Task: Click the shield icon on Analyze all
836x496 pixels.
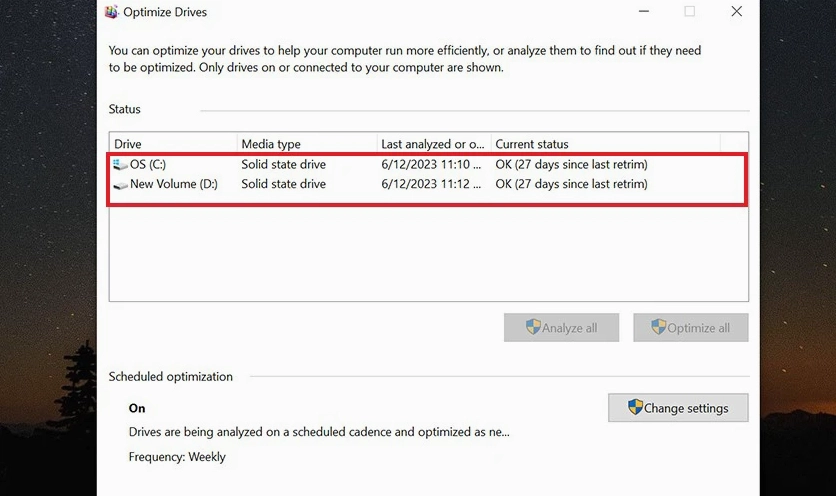Action: (x=533, y=327)
